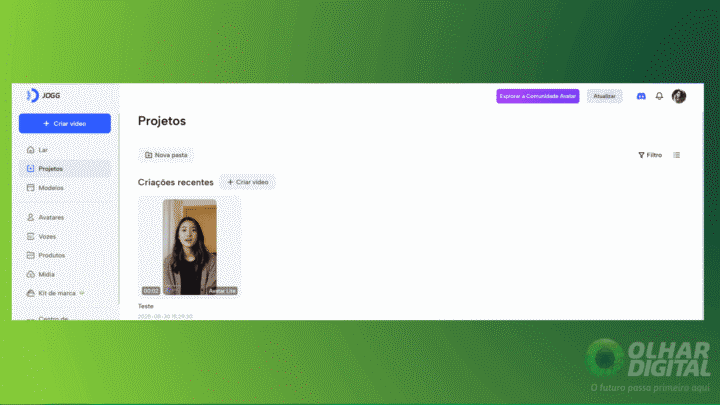720x405 pixels.
Task: Switch to list view layout
Action: point(677,155)
